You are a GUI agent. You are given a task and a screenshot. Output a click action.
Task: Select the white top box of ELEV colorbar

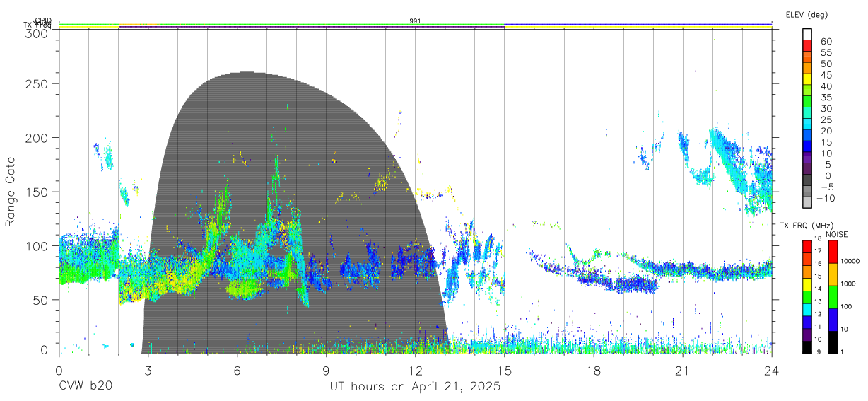[x=807, y=34]
